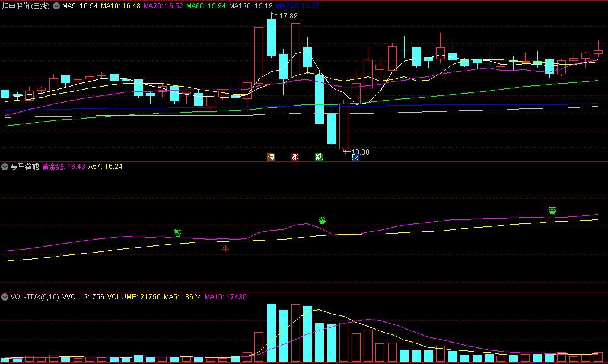Click the red 牛 signal marker
The width and height of the screenshot is (608, 364).
[x=225, y=248]
